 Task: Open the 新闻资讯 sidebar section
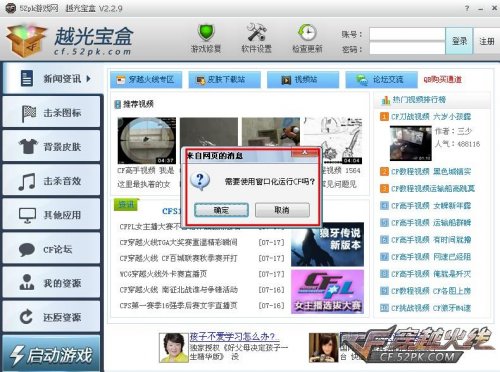coord(53,79)
